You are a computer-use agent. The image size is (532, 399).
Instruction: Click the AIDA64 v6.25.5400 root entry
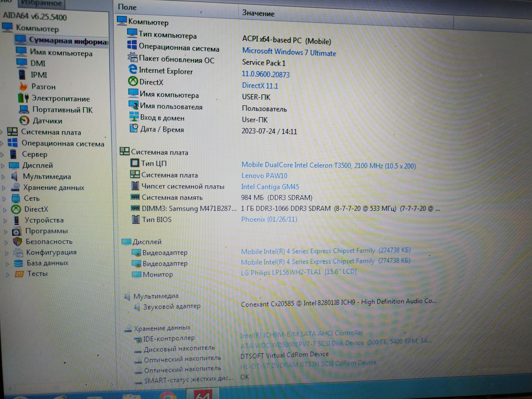(x=35, y=16)
